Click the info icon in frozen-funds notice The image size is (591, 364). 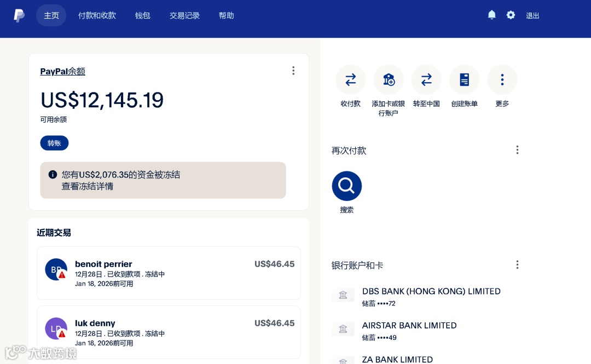point(53,175)
